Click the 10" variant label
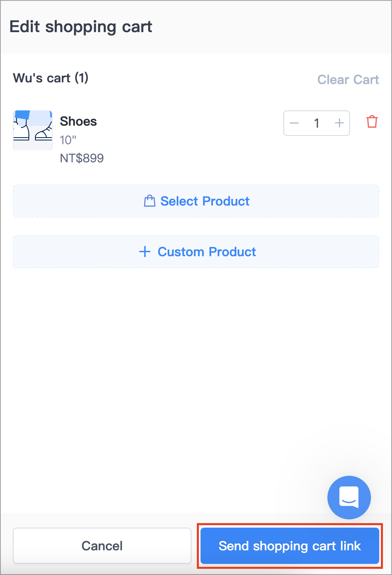The height and width of the screenshot is (575, 392). click(68, 140)
